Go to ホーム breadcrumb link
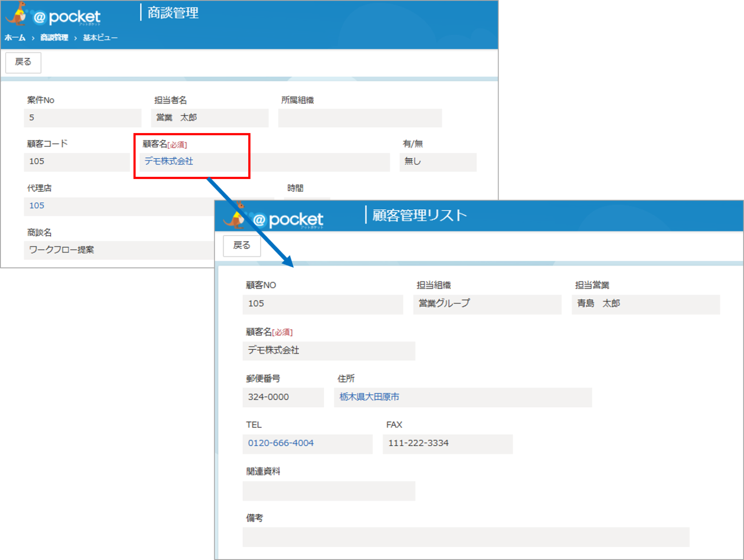 pyautogui.click(x=15, y=38)
